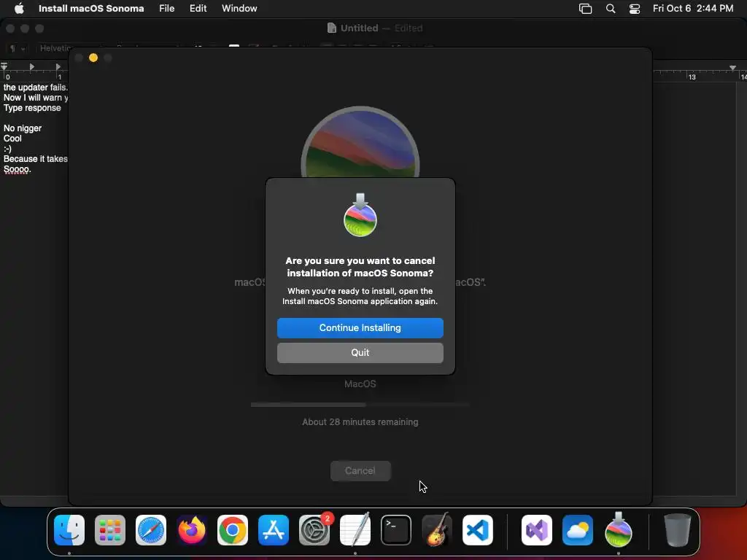The image size is (747, 560).
Task: Click the 'MacOS' label above progress bar
Action: pos(360,384)
